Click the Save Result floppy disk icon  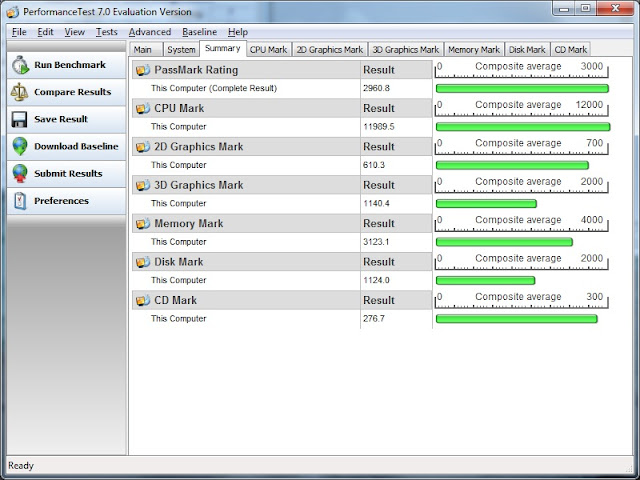tap(19, 120)
